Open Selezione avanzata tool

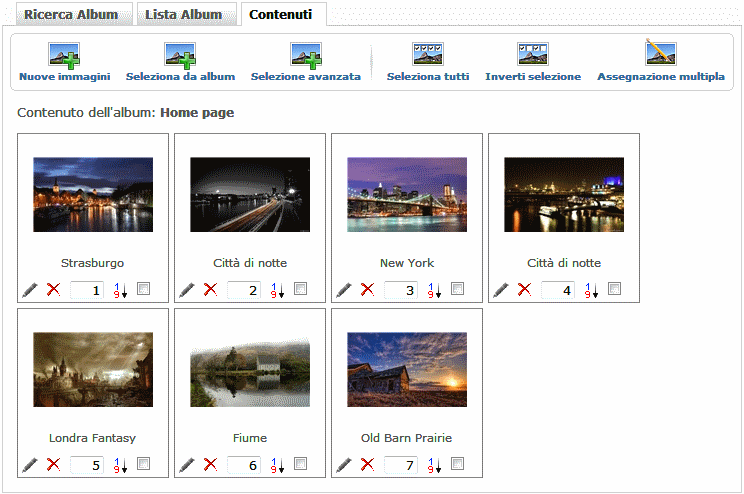[305, 54]
